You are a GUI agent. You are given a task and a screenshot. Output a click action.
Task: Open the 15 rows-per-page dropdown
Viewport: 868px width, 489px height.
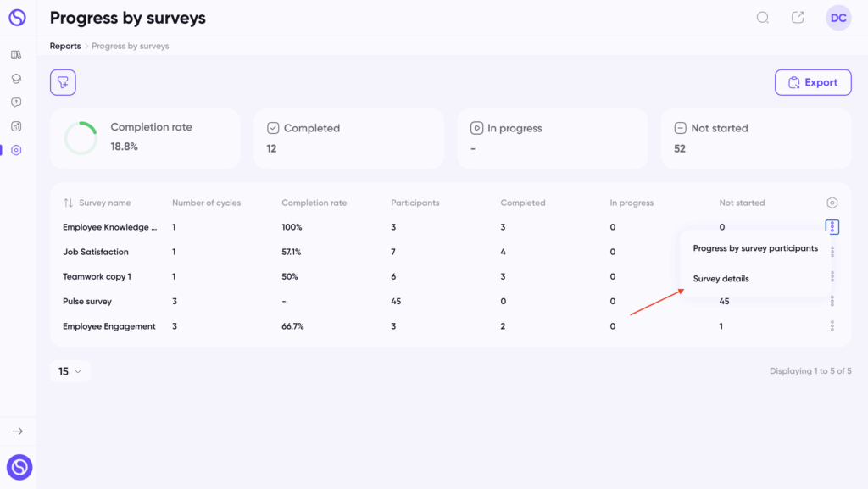[x=70, y=371]
